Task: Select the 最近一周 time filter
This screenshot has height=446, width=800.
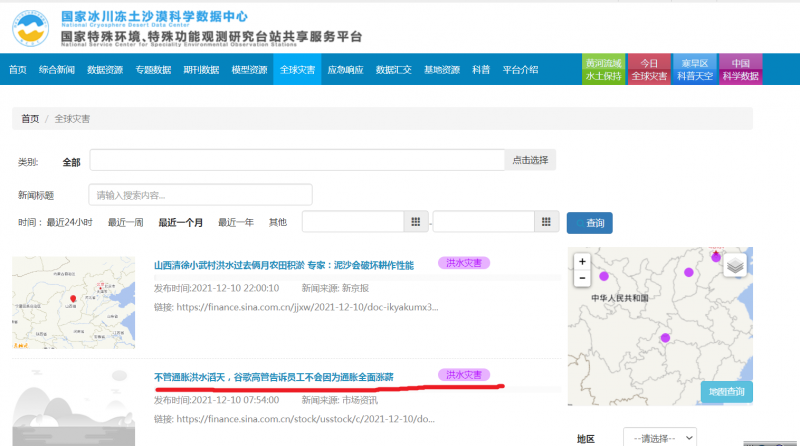Action: tap(125, 222)
